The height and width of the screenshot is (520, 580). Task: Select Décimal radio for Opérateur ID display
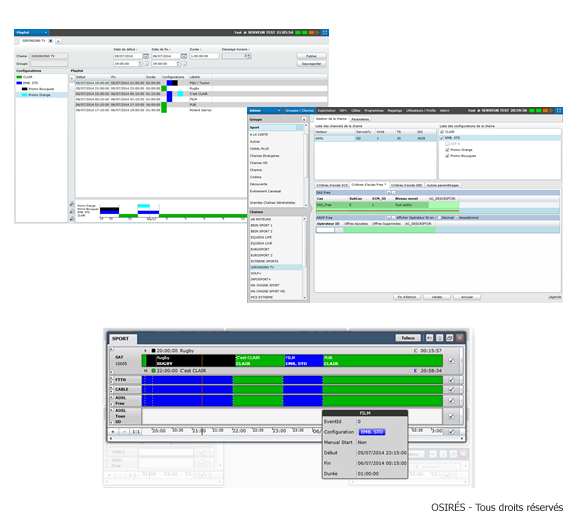(439, 217)
